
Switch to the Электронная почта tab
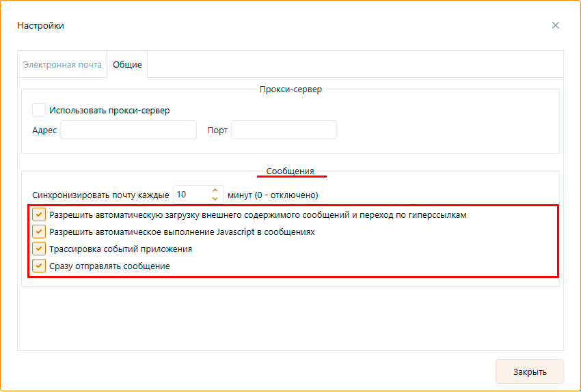(62, 65)
